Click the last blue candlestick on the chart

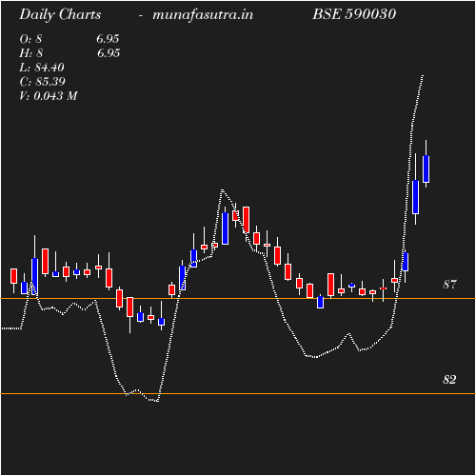coord(426,169)
